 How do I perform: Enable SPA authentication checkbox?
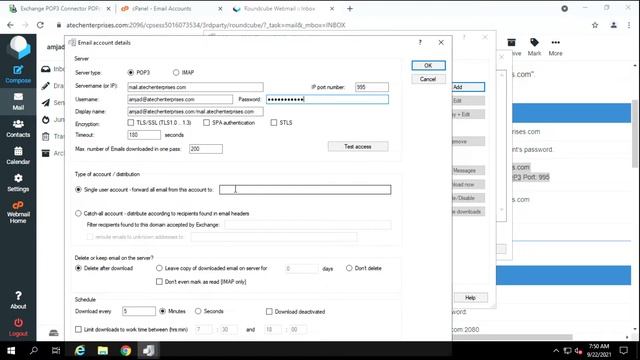point(207,122)
